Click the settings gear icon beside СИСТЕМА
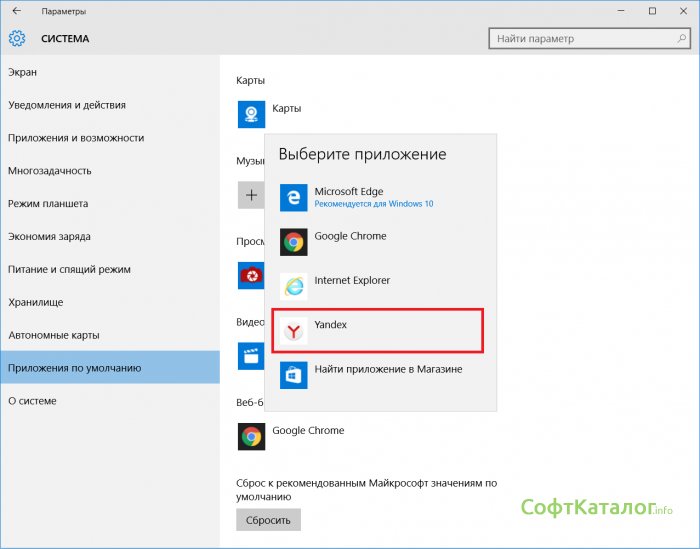700x549 pixels. [x=17, y=39]
